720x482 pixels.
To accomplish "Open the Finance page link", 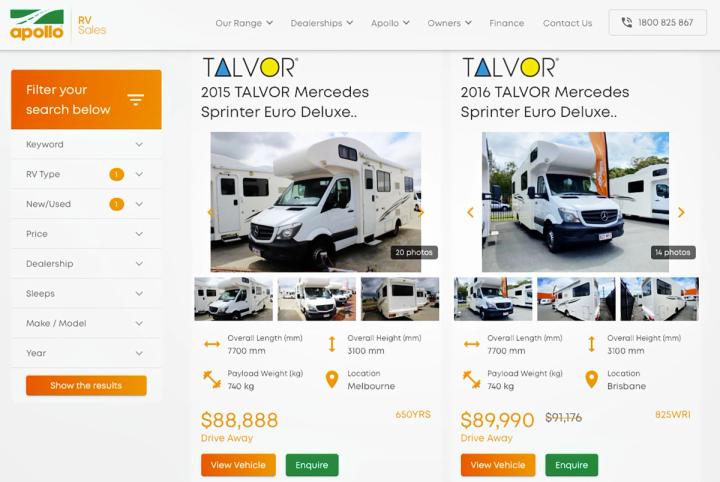I will coord(506,23).
